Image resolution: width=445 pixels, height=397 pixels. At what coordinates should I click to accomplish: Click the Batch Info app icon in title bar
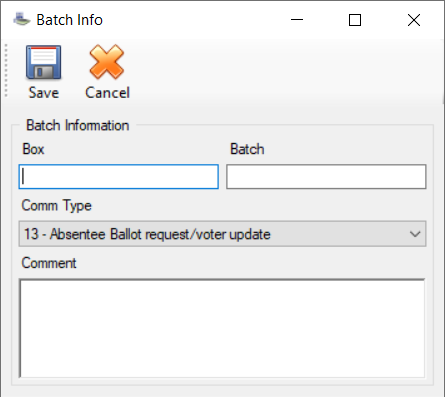pos(22,19)
